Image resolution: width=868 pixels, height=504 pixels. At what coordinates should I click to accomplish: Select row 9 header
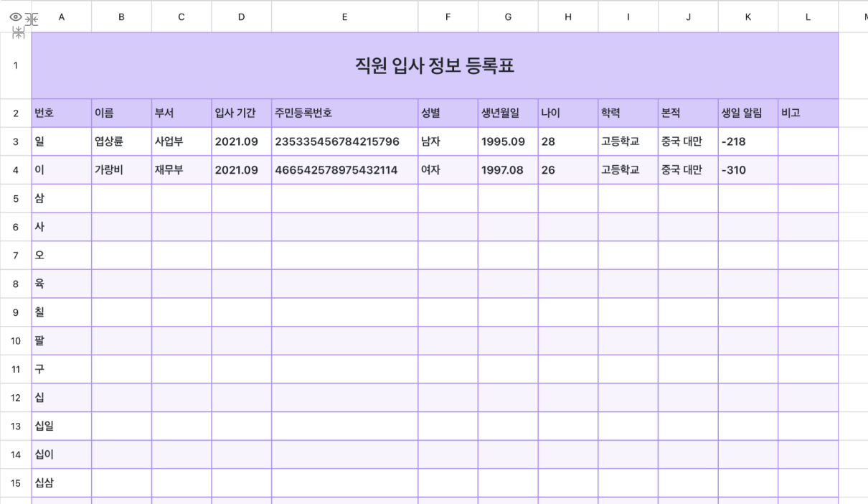[x=16, y=312]
